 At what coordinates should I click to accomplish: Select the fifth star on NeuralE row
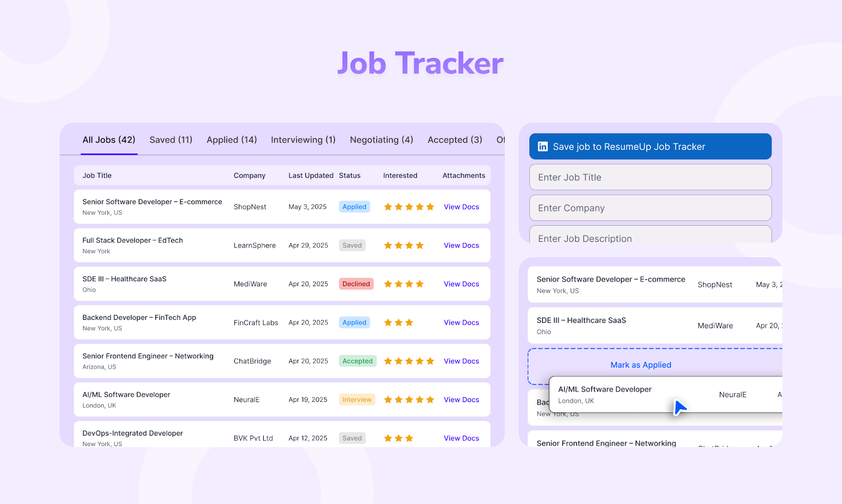click(430, 399)
